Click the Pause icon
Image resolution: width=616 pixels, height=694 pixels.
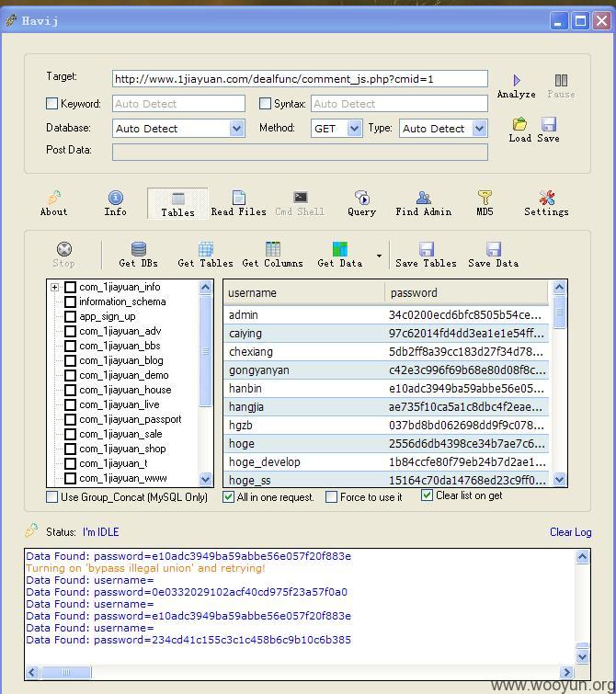coord(561,80)
